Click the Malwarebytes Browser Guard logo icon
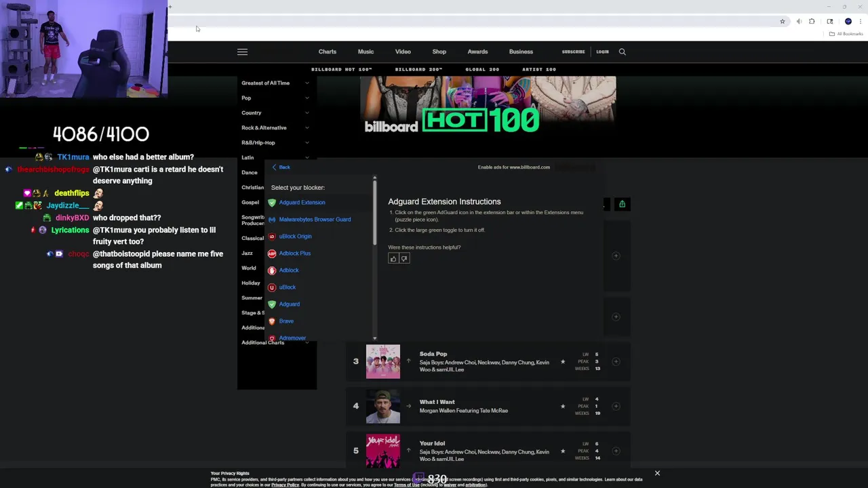Image resolution: width=868 pixels, height=488 pixels. point(272,220)
